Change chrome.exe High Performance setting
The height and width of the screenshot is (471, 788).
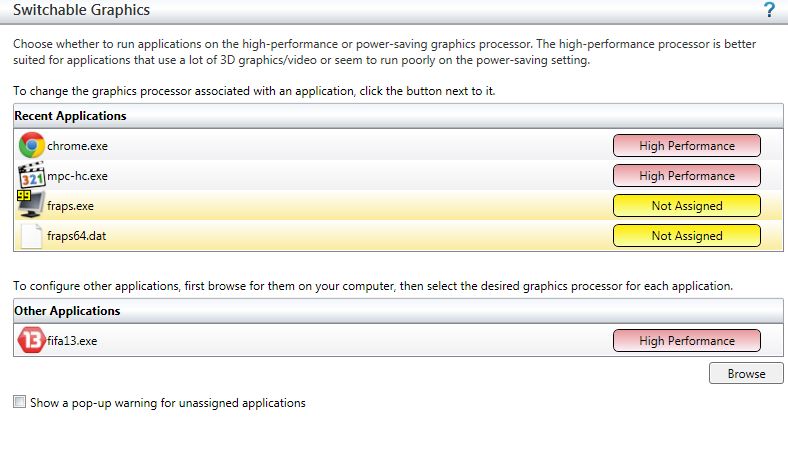coord(686,146)
